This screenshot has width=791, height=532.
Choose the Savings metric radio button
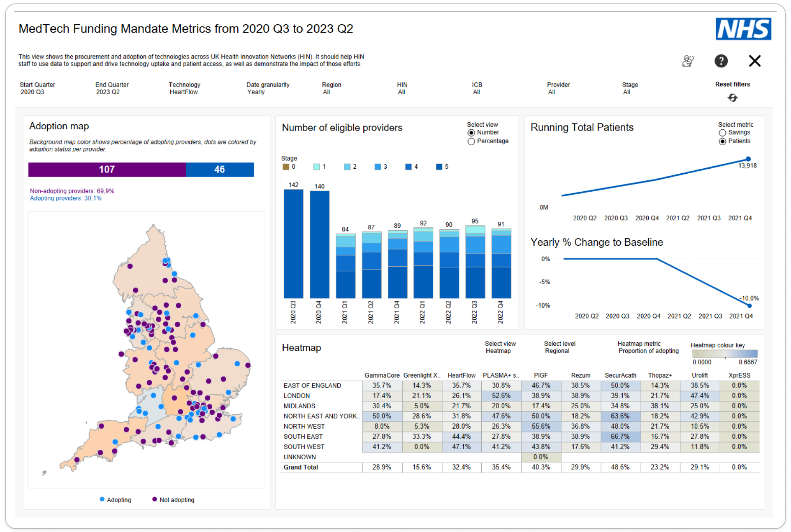click(x=722, y=133)
